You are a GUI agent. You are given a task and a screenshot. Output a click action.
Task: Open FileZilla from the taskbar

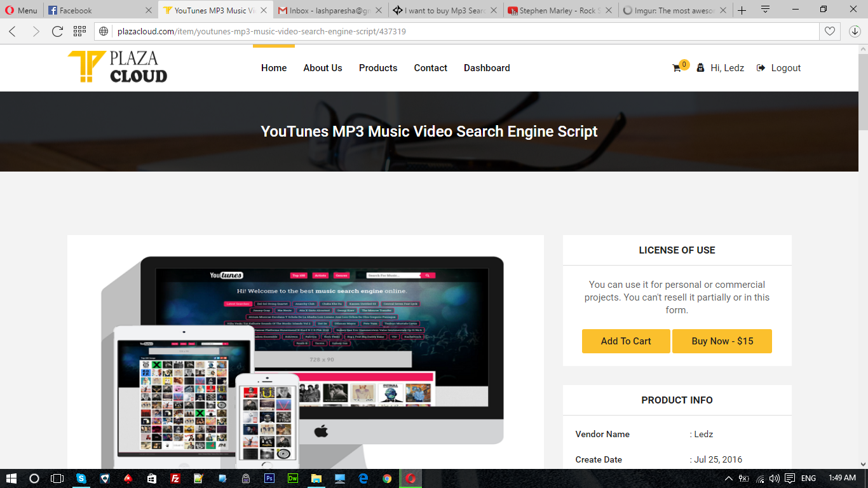(x=175, y=478)
